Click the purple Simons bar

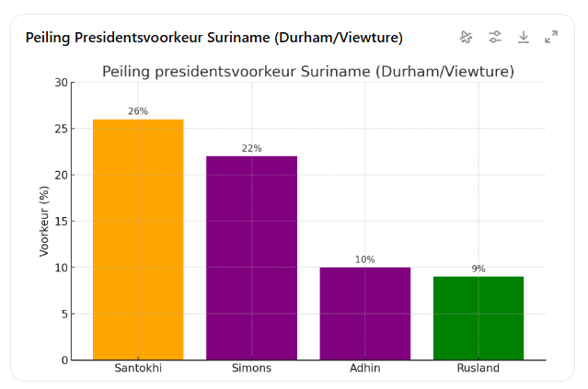coord(251,257)
